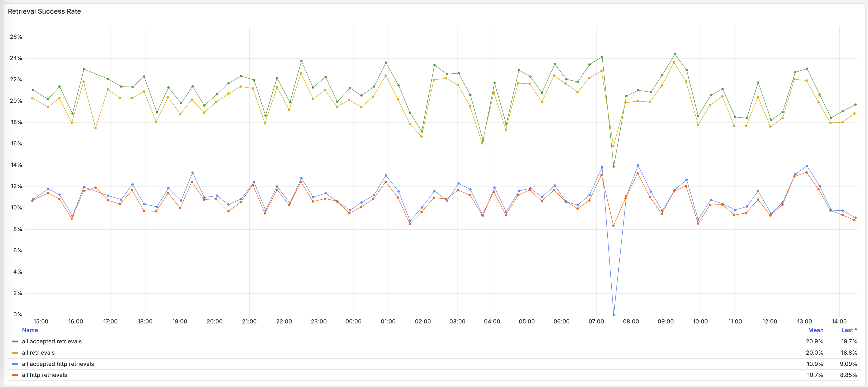This screenshot has height=387, width=868.
Task: Click the 26% label on the y-axis
Action: (16, 37)
